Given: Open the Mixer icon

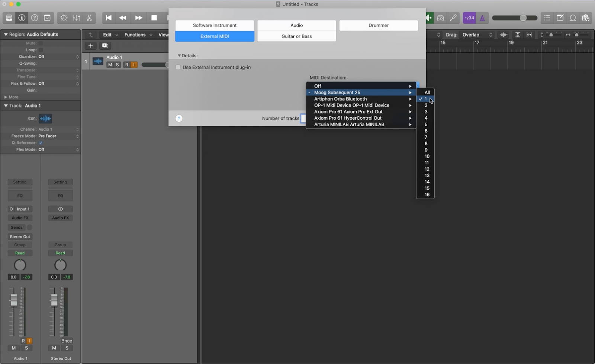Looking at the screenshot, I should [76, 18].
